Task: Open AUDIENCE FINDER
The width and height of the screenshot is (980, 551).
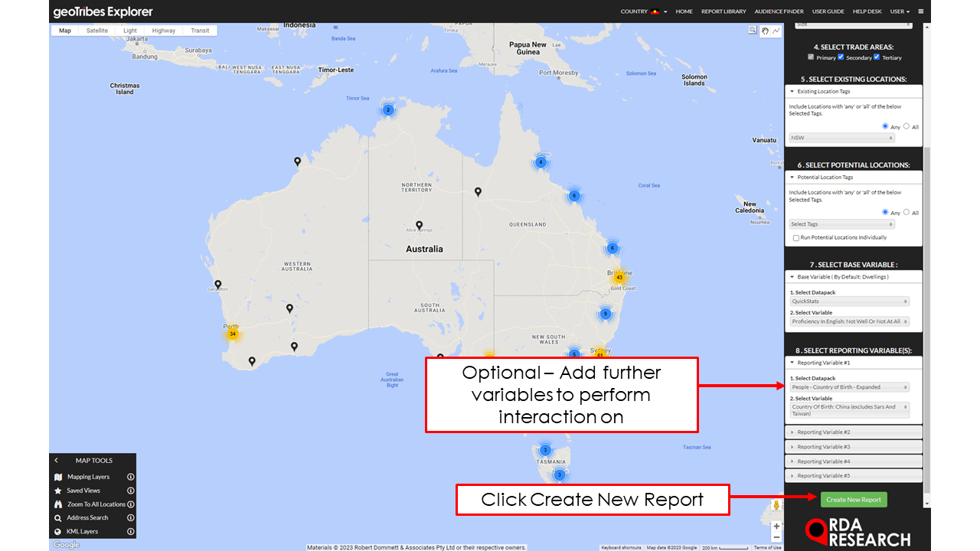Action: pos(779,11)
